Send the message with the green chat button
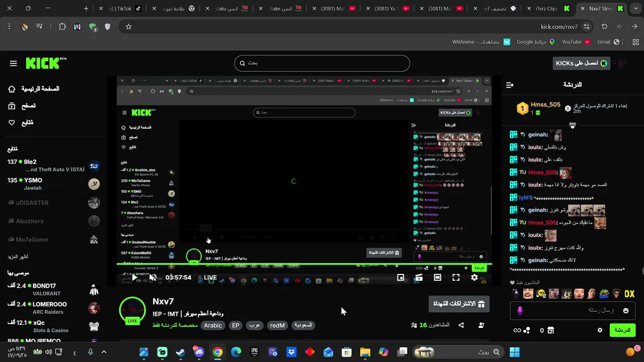Viewport: 644px width, 362px height. [622, 330]
